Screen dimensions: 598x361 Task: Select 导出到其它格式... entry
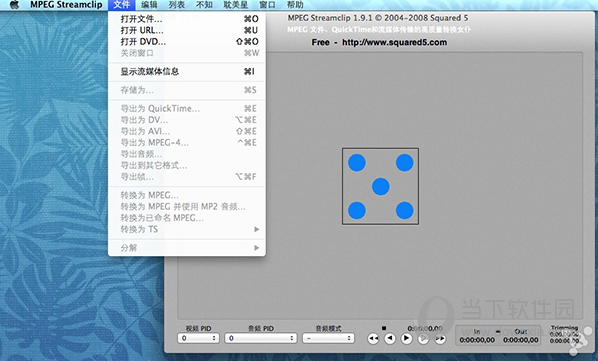(187, 165)
